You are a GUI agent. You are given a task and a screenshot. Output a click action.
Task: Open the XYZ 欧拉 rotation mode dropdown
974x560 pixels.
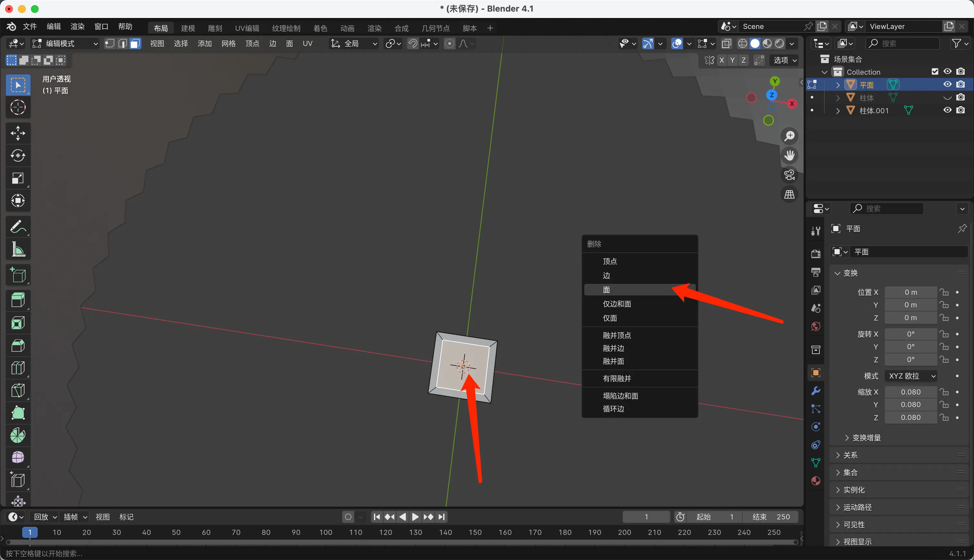911,376
